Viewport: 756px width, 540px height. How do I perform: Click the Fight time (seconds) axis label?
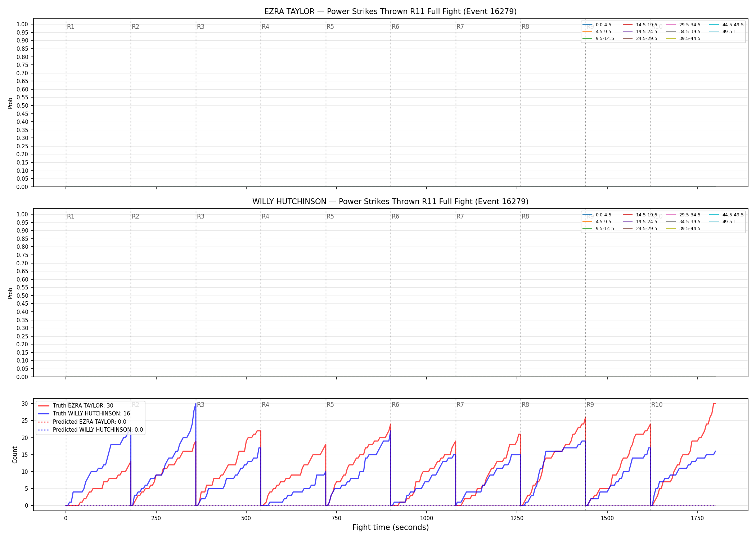[391, 527]
